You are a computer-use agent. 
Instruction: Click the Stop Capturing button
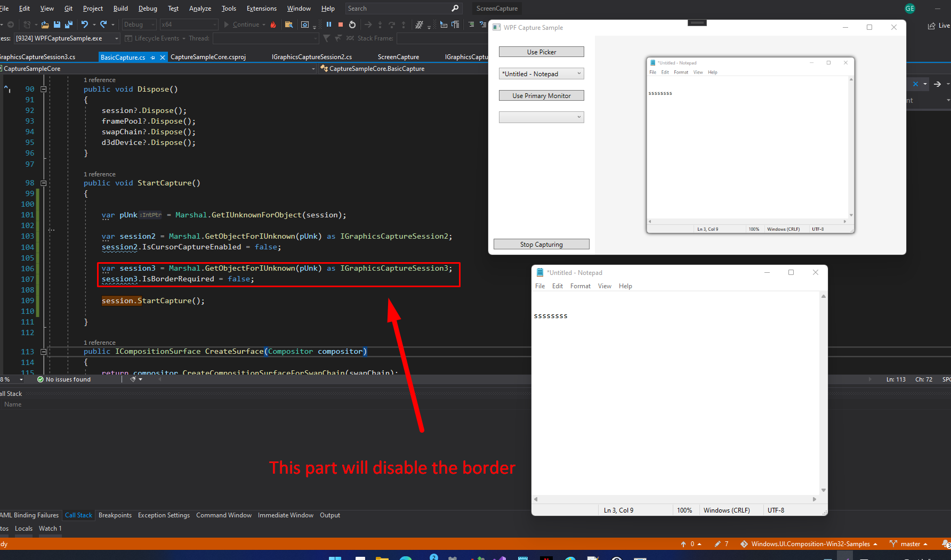click(542, 245)
